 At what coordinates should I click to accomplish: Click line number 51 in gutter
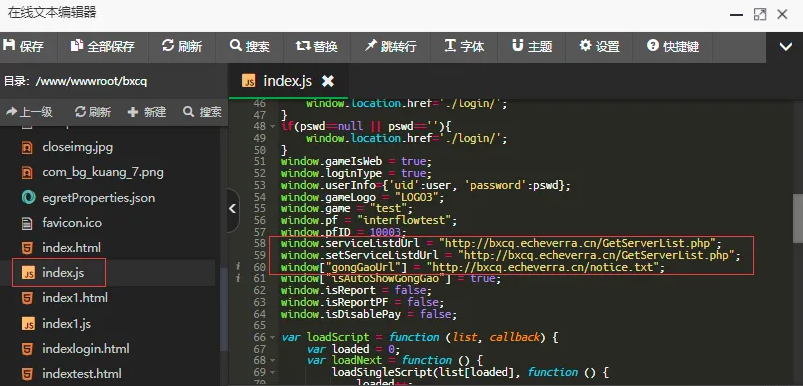(x=260, y=161)
